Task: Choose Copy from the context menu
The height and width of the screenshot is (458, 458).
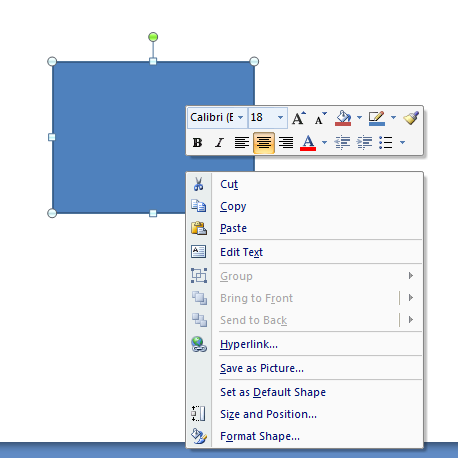Action: coord(305,206)
